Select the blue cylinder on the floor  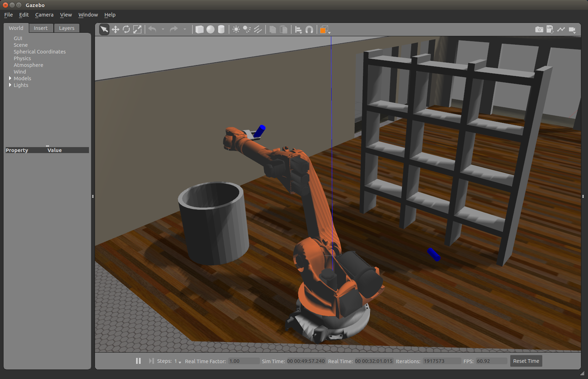[x=434, y=254]
